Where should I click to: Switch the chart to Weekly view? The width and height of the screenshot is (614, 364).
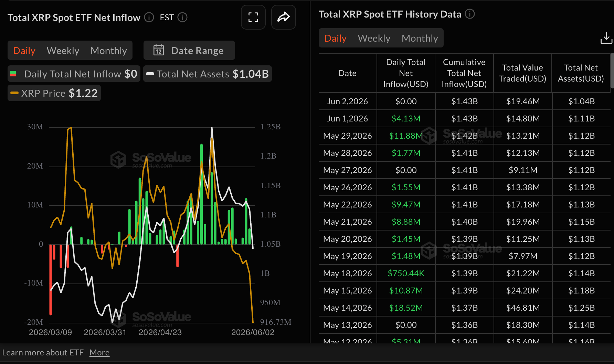coord(63,51)
